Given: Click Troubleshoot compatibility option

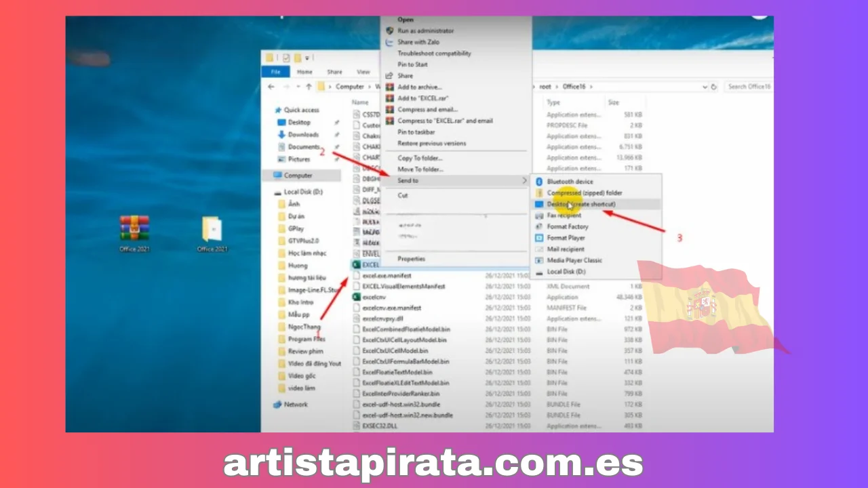Looking at the screenshot, I should (x=434, y=53).
